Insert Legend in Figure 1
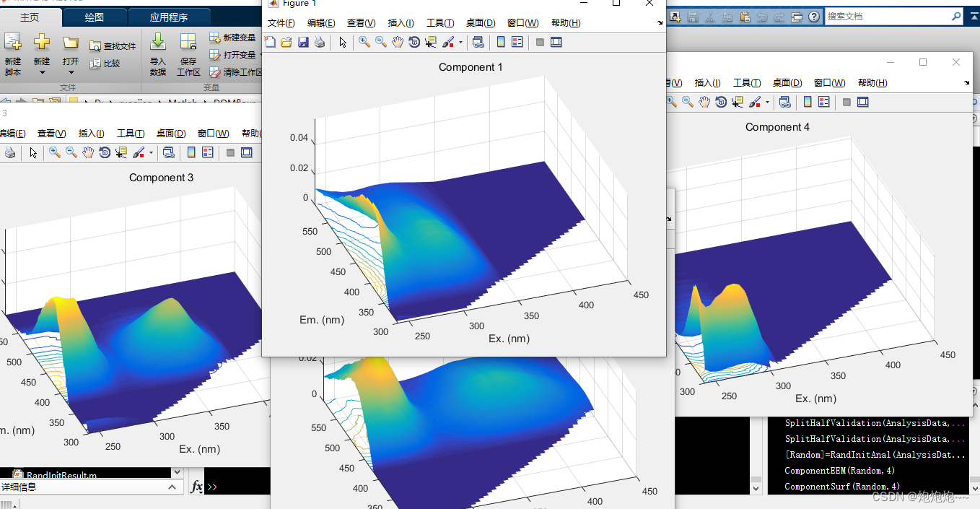This screenshot has width=980, height=509. (517, 43)
